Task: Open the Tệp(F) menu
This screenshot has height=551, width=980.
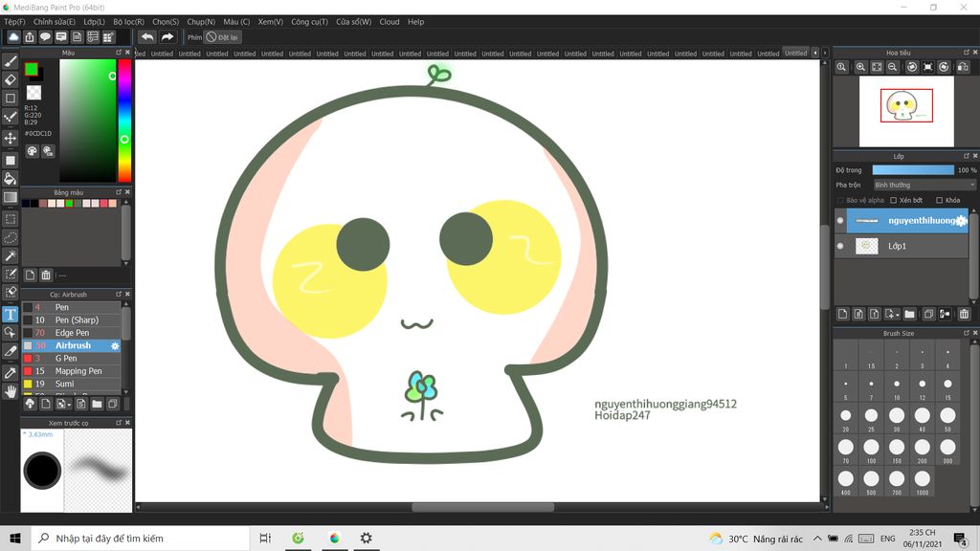Action: 15,22
